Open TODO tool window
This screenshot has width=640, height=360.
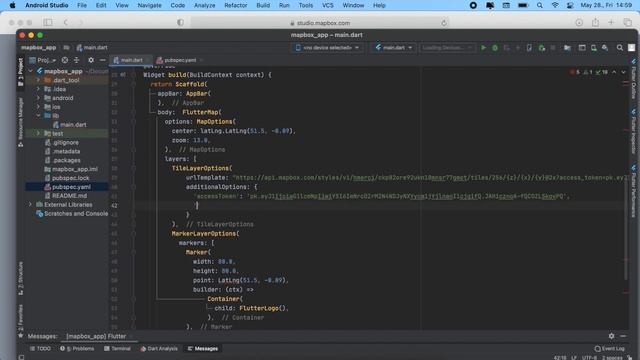[x=40, y=349]
